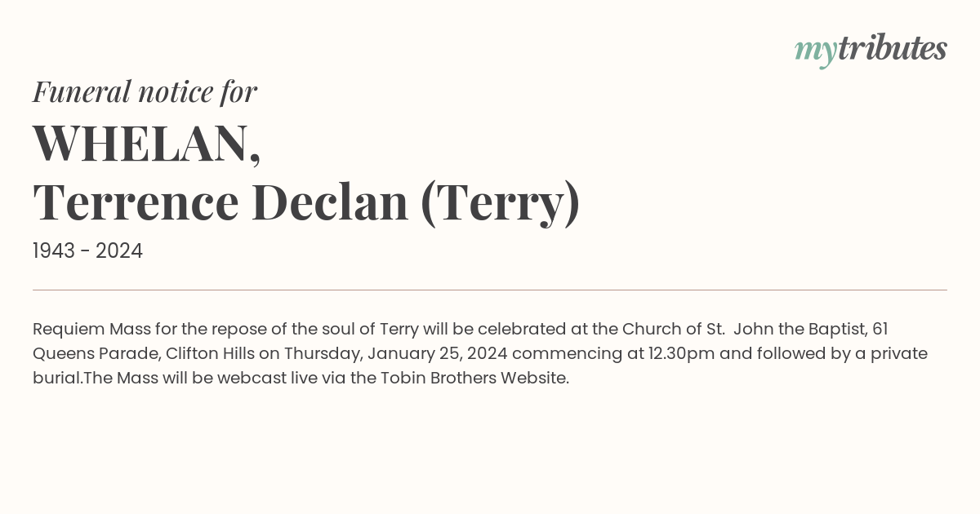Image resolution: width=980 pixels, height=514 pixels.
Task: Click the nickname '(Terry)' in title
Action: coord(501,203)
